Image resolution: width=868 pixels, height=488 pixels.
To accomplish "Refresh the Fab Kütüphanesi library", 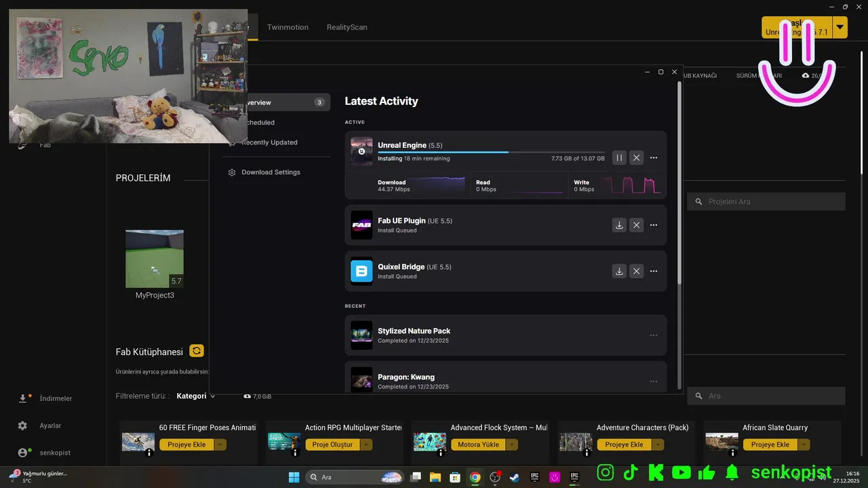I will (x=197, y=351).
